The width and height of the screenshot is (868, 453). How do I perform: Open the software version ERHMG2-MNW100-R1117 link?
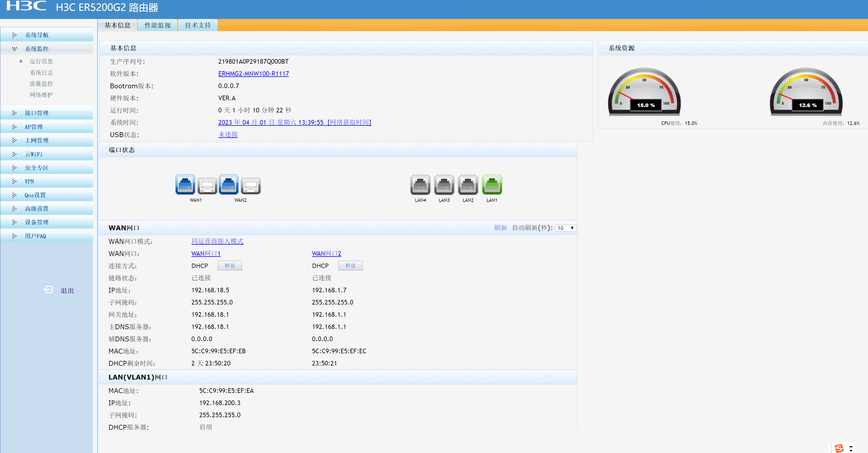(x=253, y=74)
